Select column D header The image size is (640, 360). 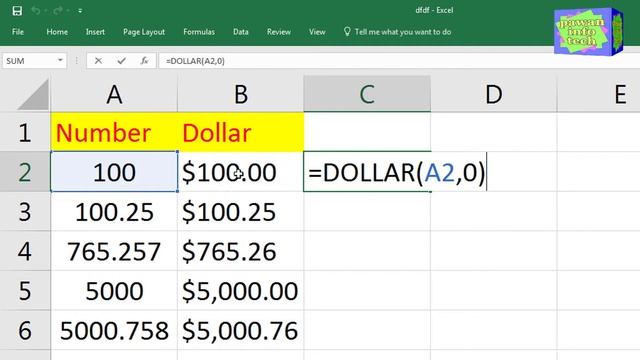coord(493,95)
